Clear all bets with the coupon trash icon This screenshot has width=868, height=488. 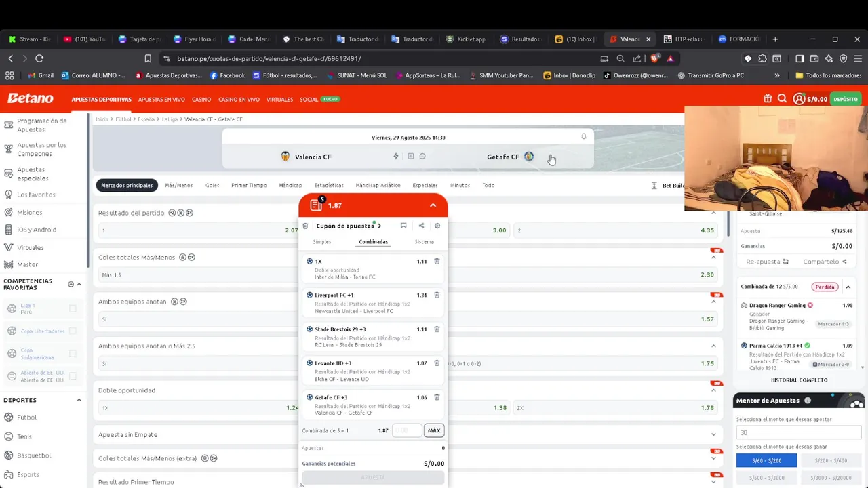[x=305, y=226]
